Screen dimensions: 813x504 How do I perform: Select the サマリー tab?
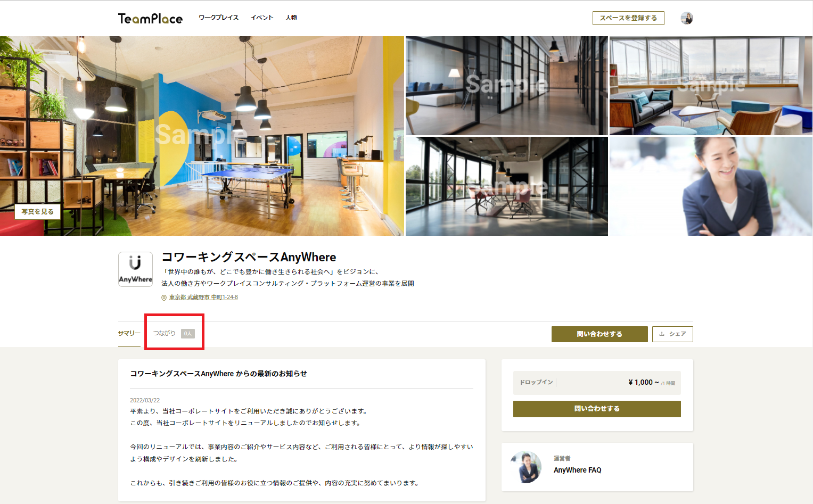(129, 333)
